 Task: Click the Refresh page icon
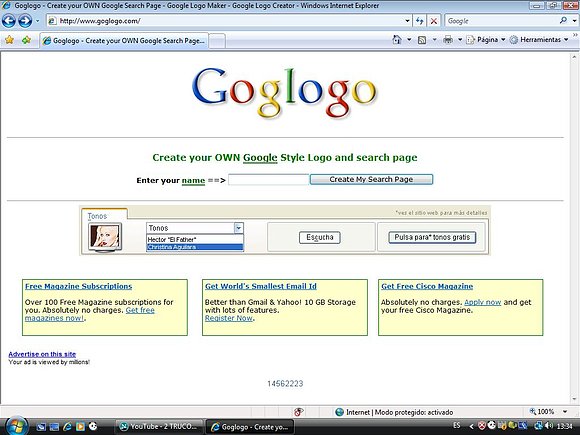419,21
